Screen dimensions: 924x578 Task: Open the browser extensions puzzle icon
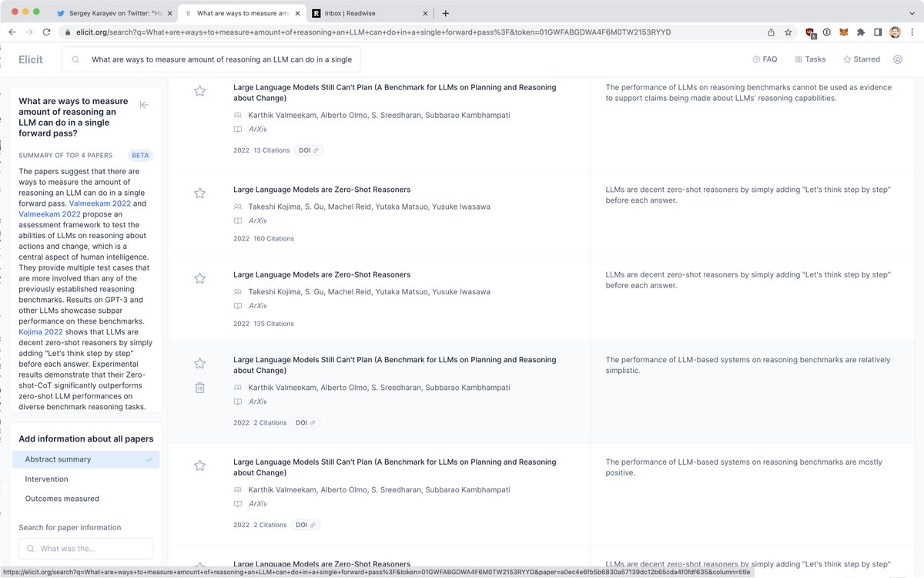pos(860,32)
